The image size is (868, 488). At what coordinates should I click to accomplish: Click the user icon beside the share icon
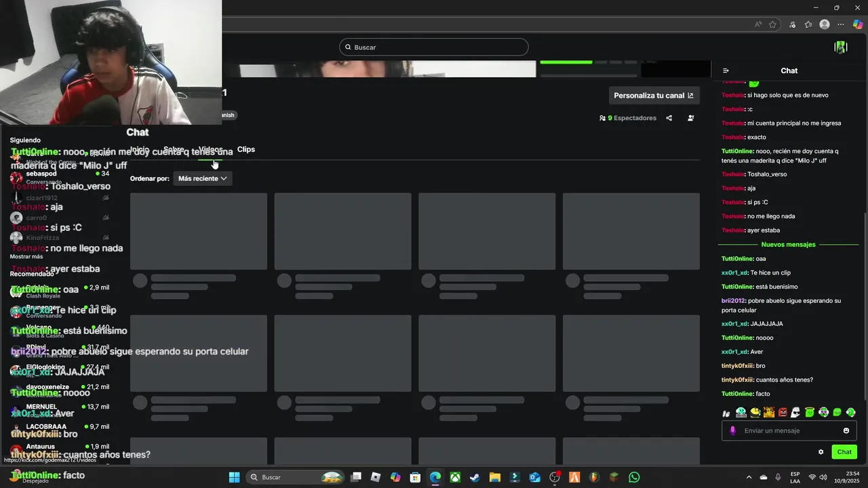pos(690,118)
